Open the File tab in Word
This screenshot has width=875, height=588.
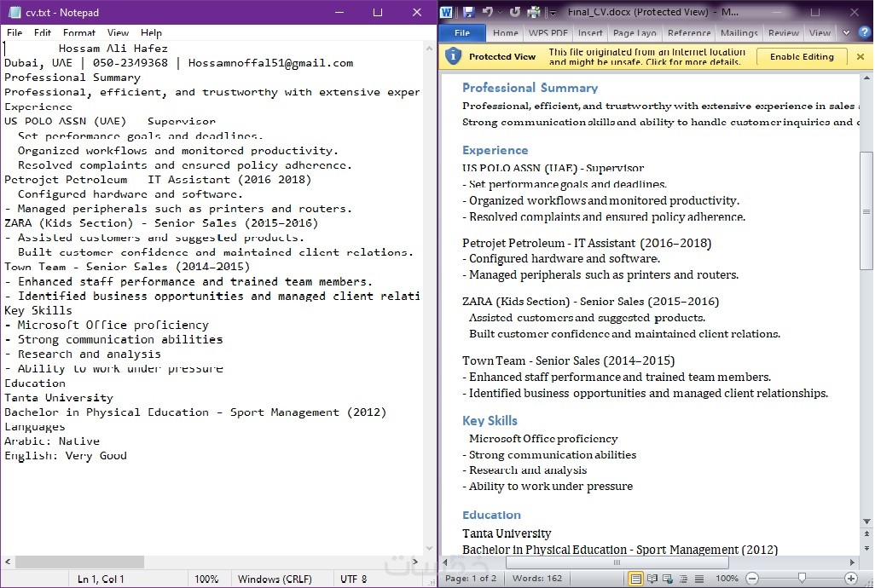[x=462, y=33]
